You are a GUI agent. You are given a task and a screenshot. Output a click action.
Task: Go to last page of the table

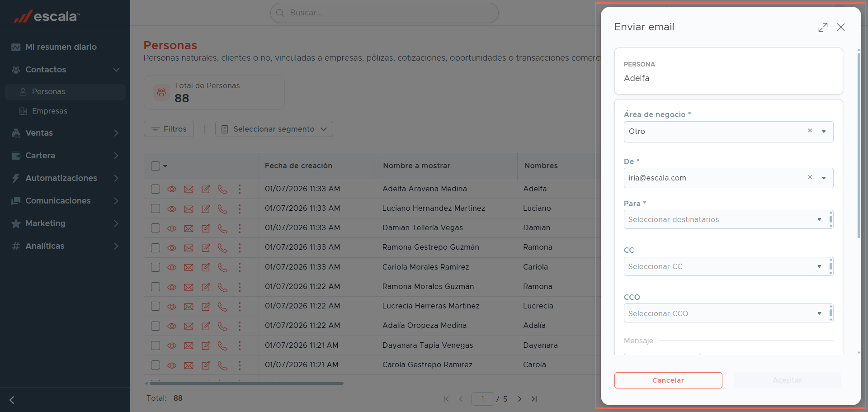(x=534, y=399)
